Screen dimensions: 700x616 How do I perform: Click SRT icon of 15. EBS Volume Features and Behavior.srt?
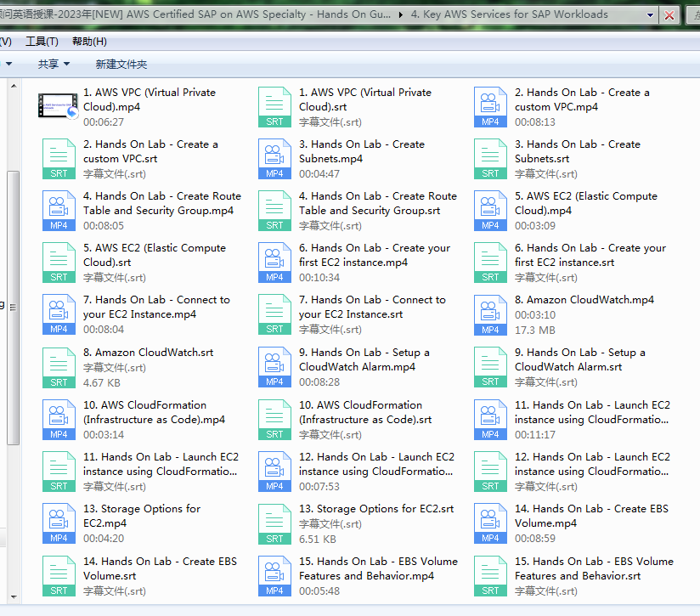(490, 576)
